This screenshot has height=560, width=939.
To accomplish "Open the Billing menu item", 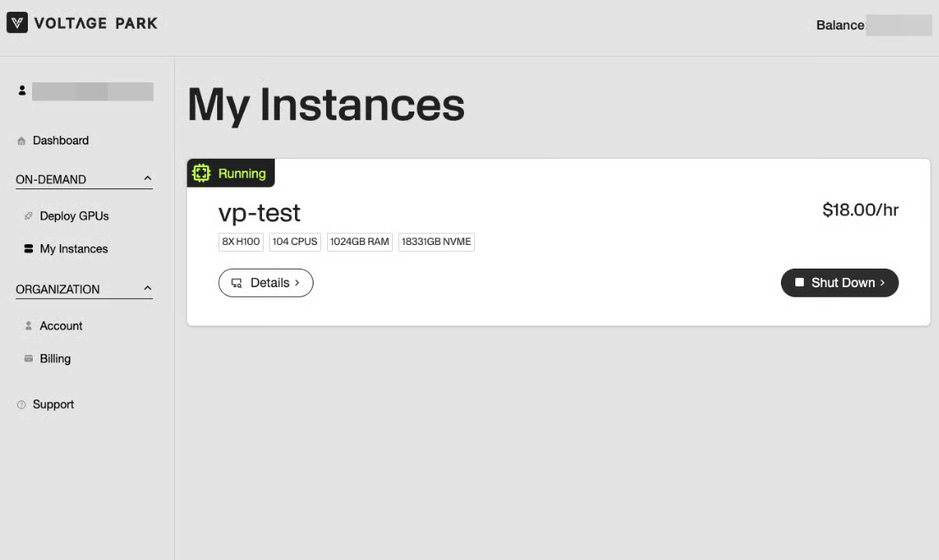I will pyautogui.click(x=55, y=359).
